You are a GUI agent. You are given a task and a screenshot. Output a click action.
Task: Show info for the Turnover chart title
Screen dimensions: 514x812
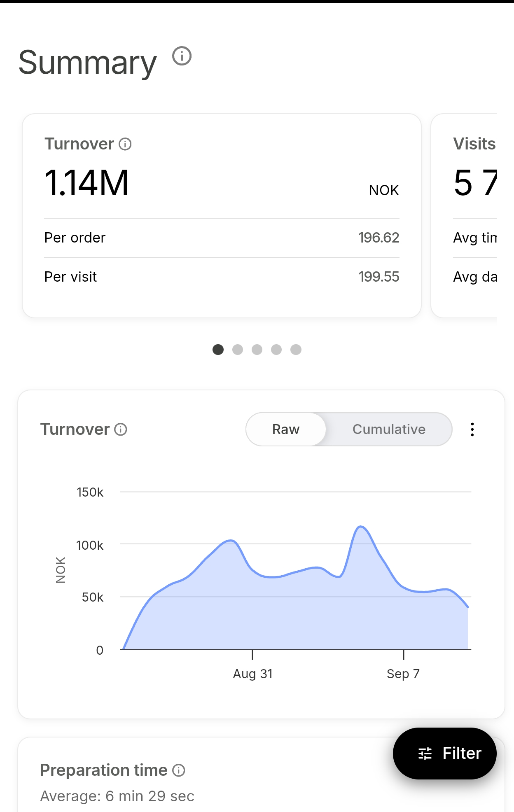point(121,429)
